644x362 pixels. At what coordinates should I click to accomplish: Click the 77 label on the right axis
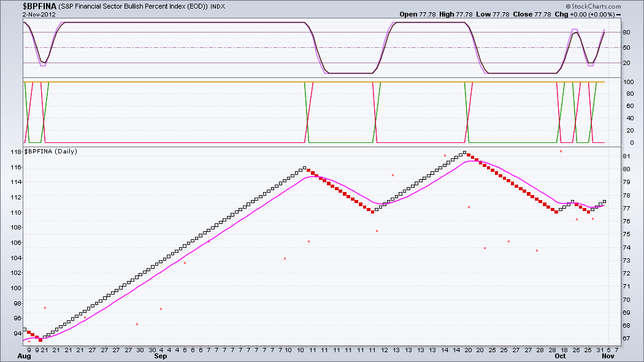(x=626, y=209)
